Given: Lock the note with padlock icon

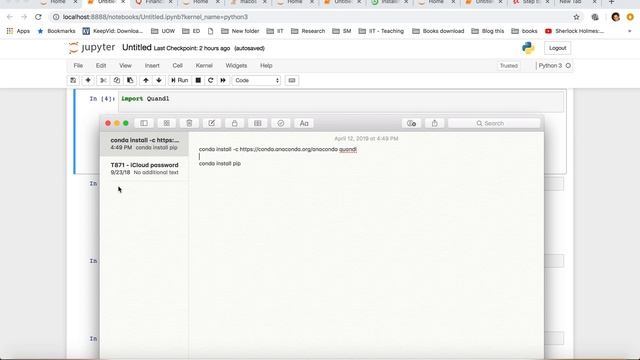Looking at the screenshot, I should click(x=234, y=123).
